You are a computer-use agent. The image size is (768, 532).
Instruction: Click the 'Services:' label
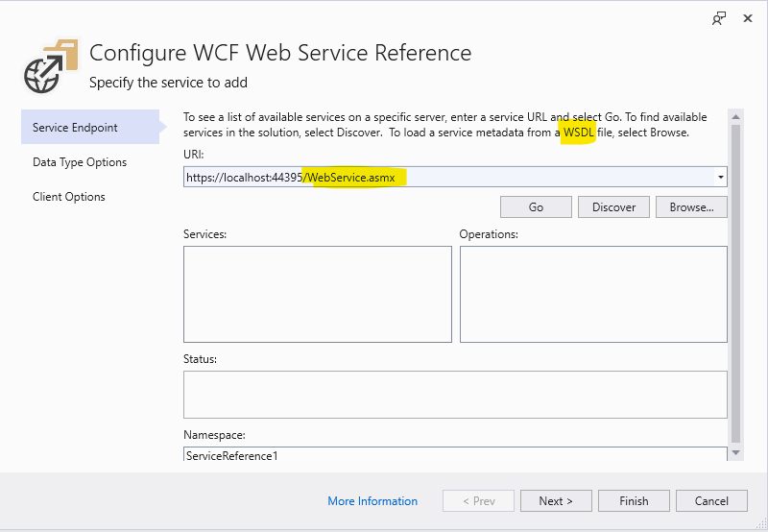(204, 234)
